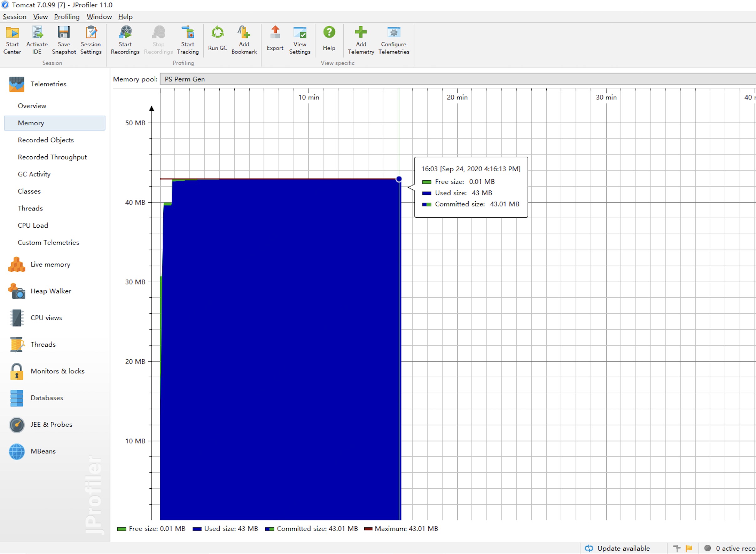
Task: Open the Profiling menu
Action: 67,17
